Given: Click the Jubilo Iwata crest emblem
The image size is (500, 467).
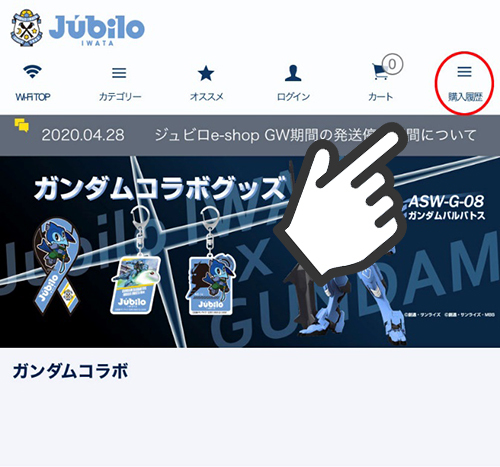Looking at the screenshot, I should [26, 28].
